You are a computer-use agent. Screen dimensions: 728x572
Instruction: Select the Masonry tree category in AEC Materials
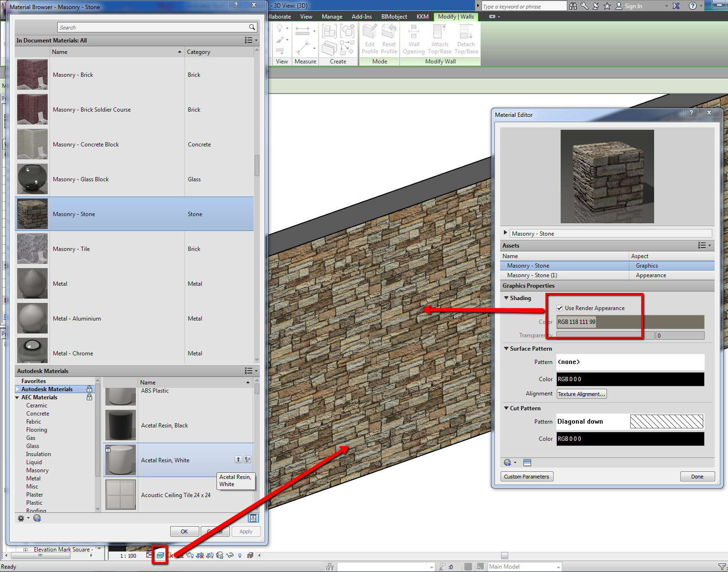(x=37, y=470)
